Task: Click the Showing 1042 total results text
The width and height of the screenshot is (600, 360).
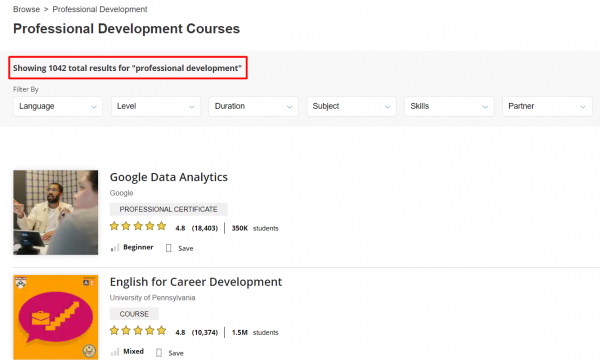Action: click(127, 68)
